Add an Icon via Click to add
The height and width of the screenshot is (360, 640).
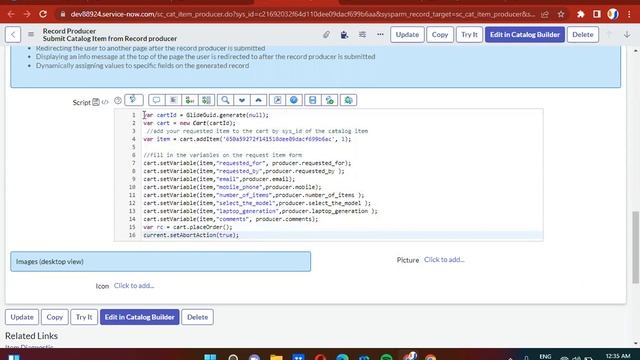(x=134, y=286)
